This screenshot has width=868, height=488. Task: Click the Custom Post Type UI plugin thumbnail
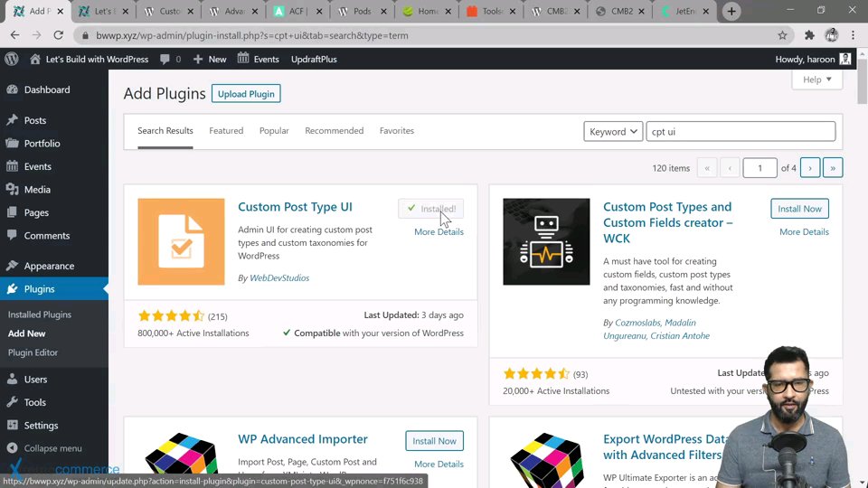[181, 242]
